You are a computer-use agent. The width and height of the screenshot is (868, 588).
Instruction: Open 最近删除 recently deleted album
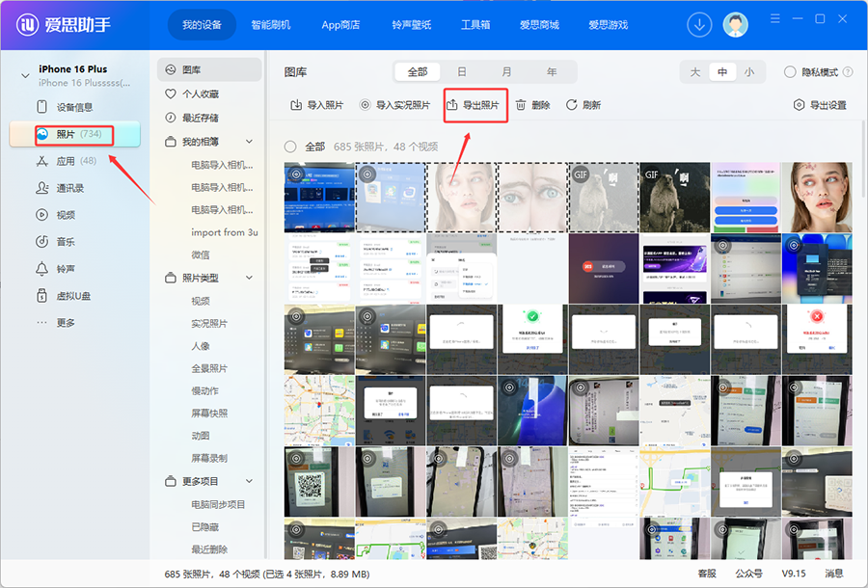(209, 549)
